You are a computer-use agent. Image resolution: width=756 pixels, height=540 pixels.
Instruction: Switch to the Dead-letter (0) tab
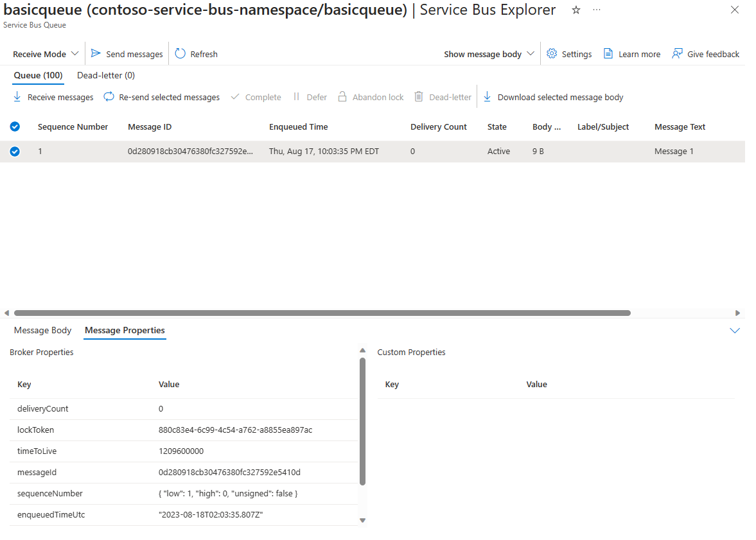106,75
